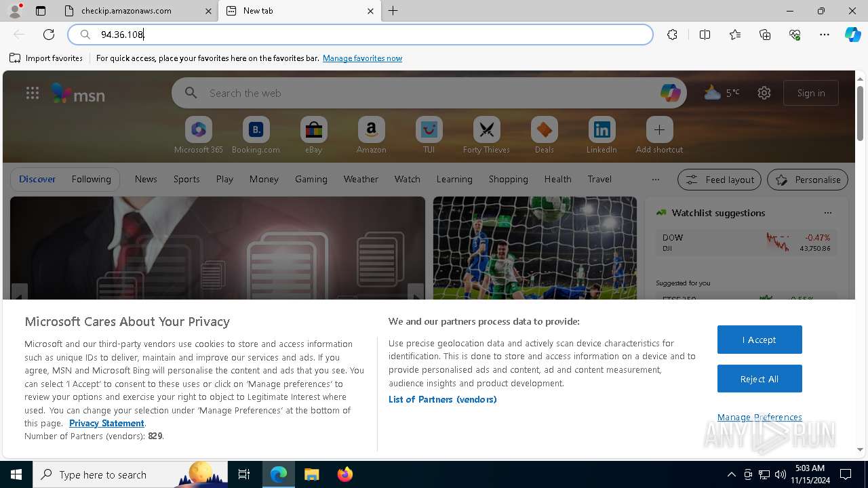
Task: Click Import favorites
Action: [46, 58]
